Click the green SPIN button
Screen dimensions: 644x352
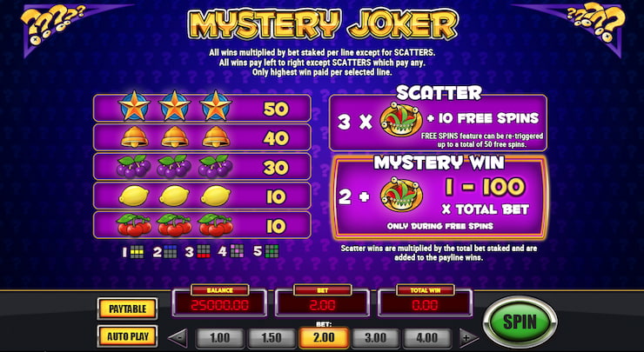(x=520, y=322)
